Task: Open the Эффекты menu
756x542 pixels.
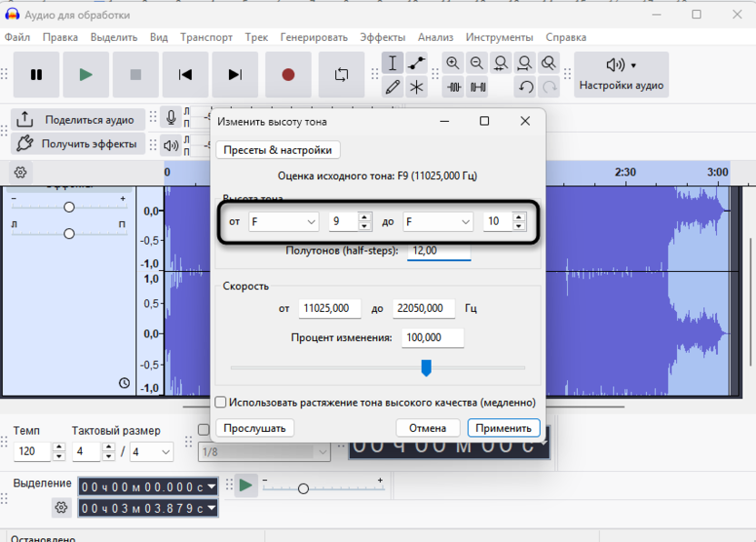Action: (x=383, y=37)
